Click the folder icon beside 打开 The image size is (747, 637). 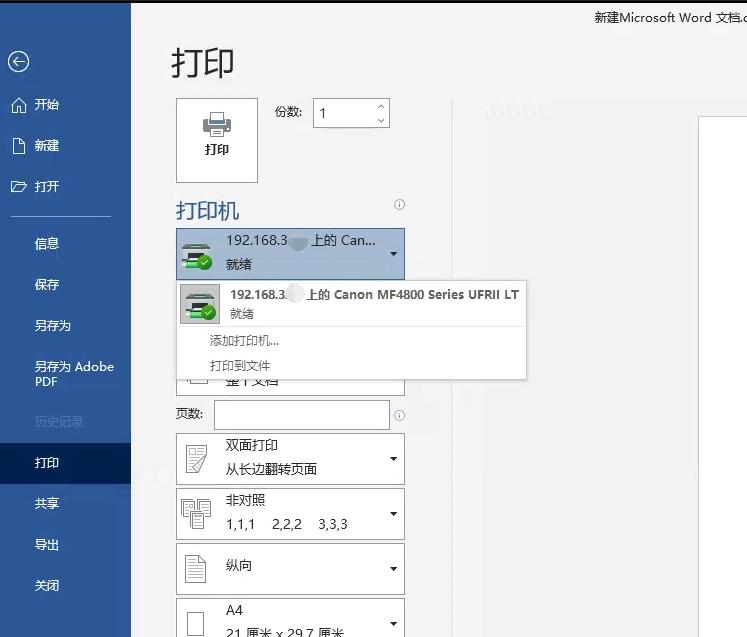pos(19,186)
